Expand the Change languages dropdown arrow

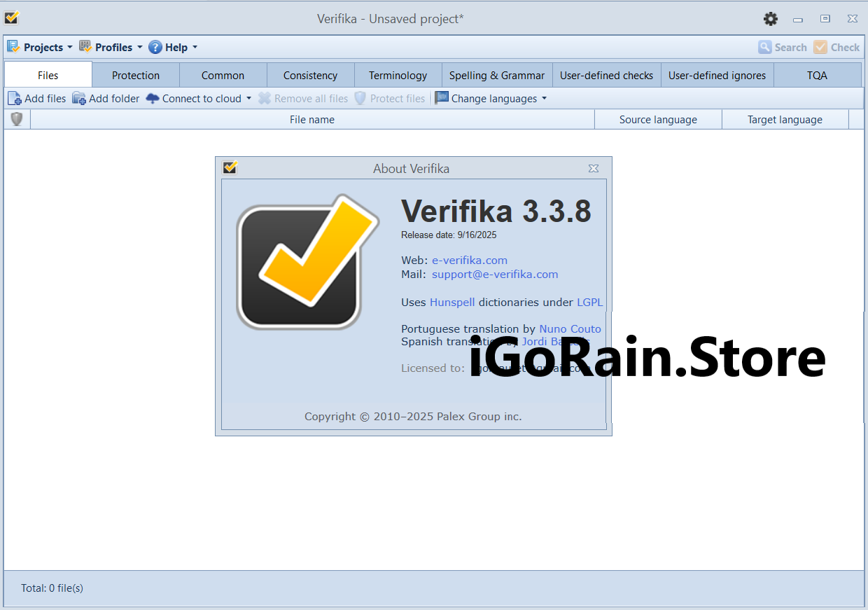point(544,99)
